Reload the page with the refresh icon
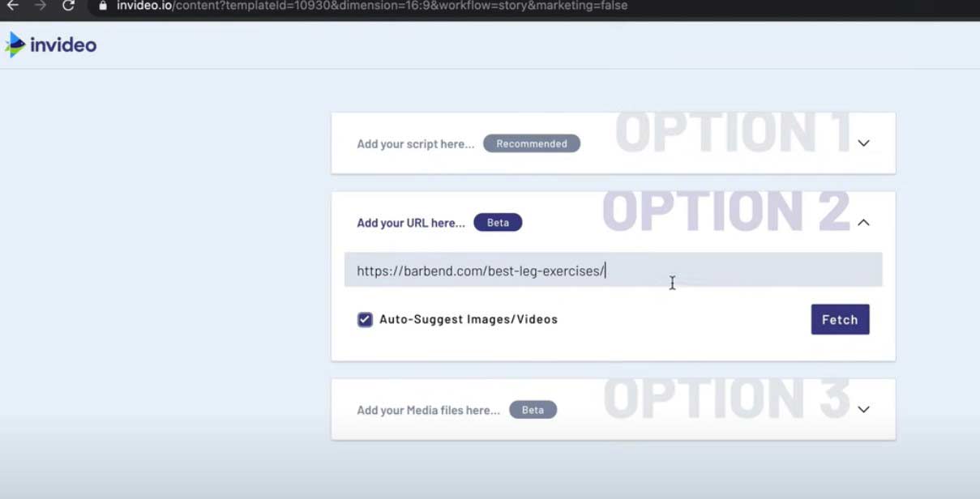 point(69,6)
